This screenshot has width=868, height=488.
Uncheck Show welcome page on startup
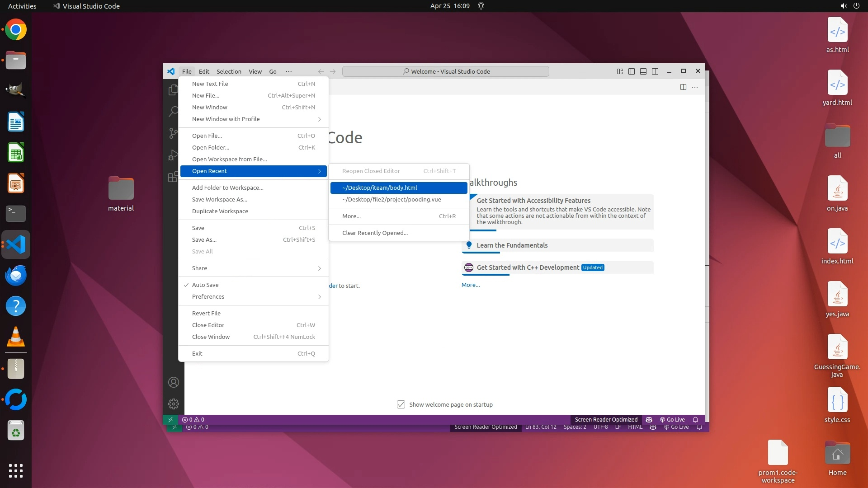click(x=401, y=404)
